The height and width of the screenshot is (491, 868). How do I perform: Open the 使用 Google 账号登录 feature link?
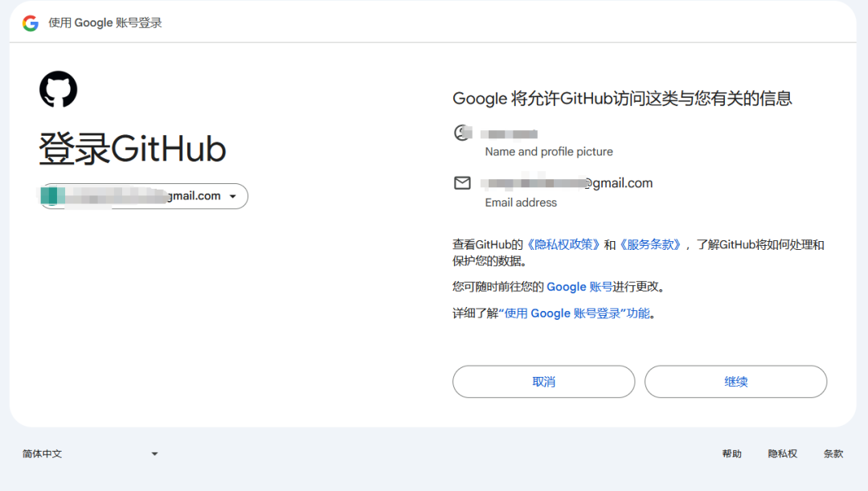[x=575, y=313]
